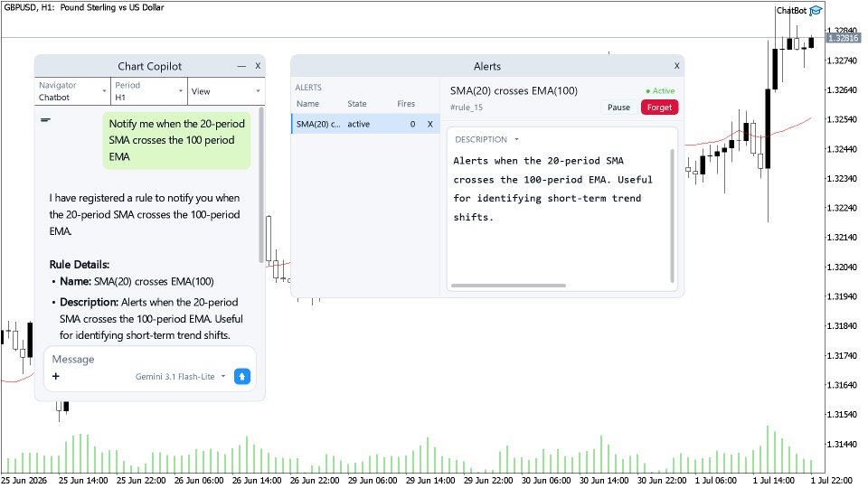
Task: Click the GBPUSD, H1 chart title
Action: click(84, 8)
